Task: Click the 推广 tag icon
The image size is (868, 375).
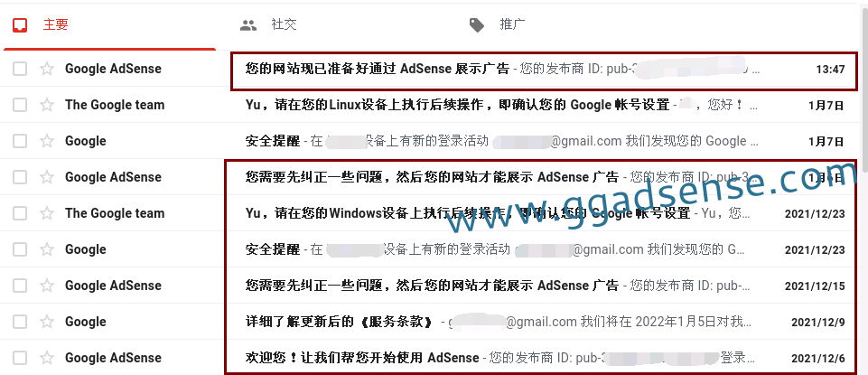Action: click(x=477, y=25)
